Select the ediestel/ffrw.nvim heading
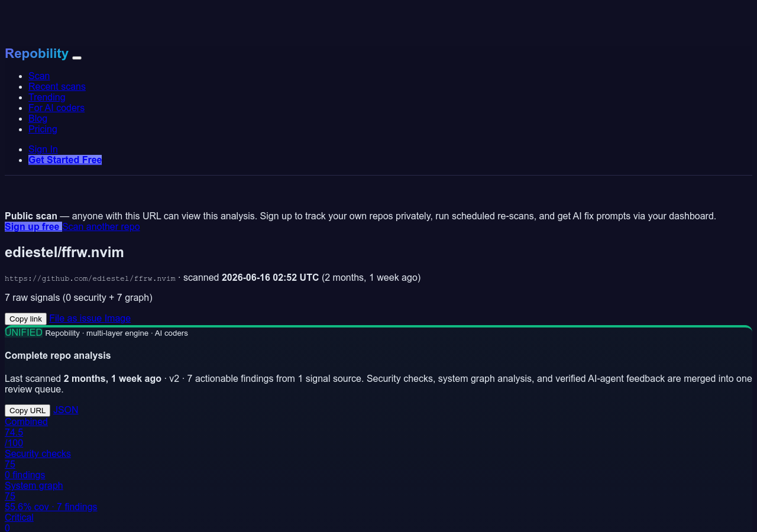 click(64, 252)
